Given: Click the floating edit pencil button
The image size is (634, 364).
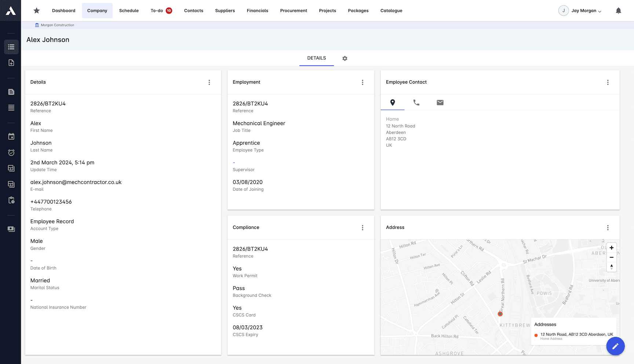Looking at the screenshot, I should click(616, 346).
